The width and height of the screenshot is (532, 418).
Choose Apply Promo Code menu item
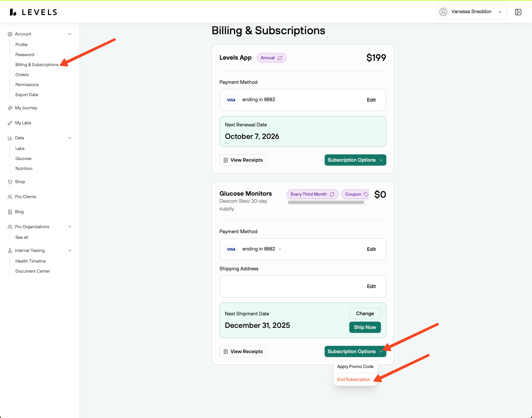click(355, 366)
